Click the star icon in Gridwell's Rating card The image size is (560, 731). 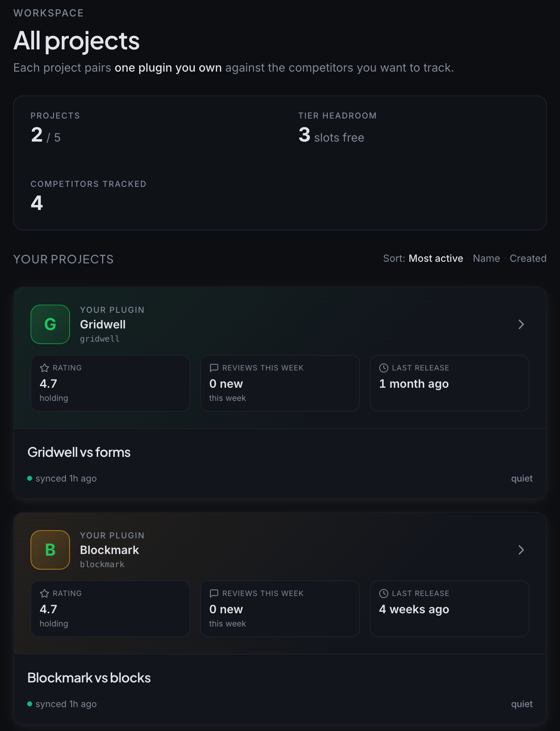tap(44, 368)
